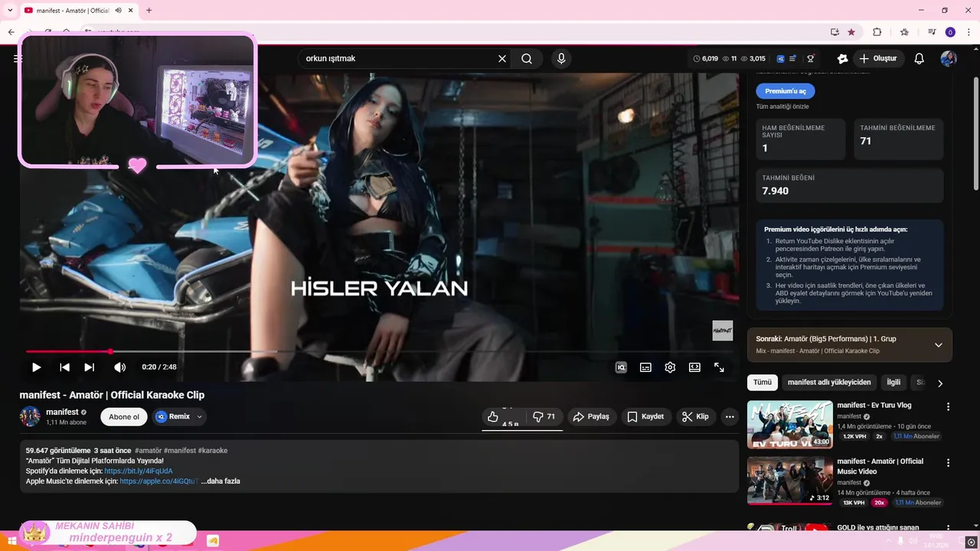The height and width of the screenshot is (551, 980).
Task: Toggle subtitles in the video player
Action: click(645, 367)
